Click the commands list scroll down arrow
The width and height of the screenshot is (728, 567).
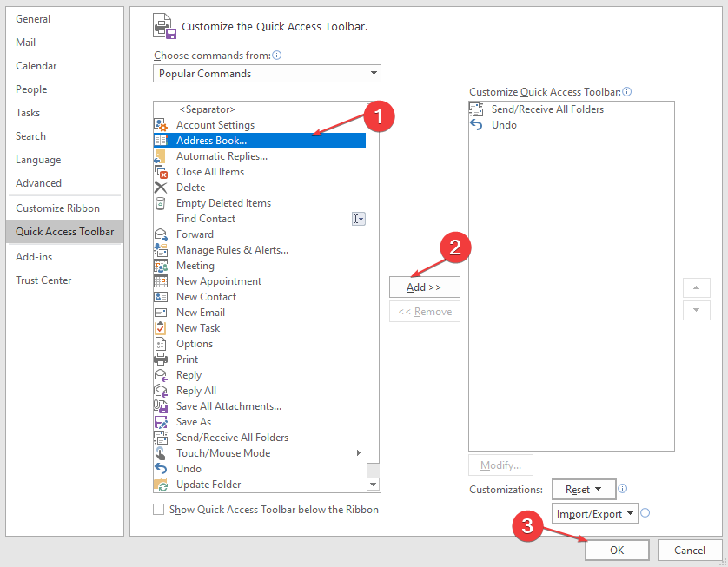[x=374, y=485]
